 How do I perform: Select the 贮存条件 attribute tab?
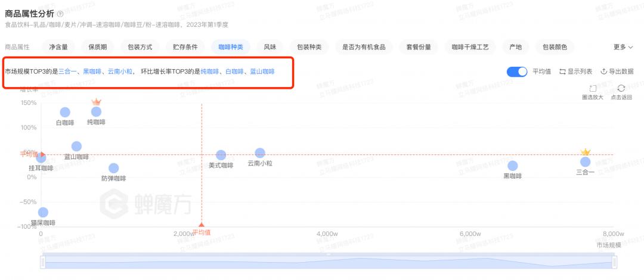click(185, 47)
